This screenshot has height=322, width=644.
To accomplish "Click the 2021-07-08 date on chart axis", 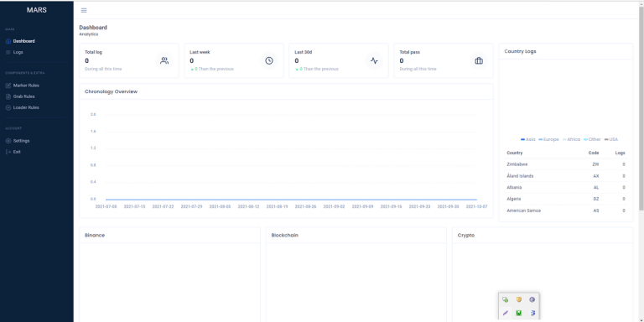I will (x=106, y=206).
